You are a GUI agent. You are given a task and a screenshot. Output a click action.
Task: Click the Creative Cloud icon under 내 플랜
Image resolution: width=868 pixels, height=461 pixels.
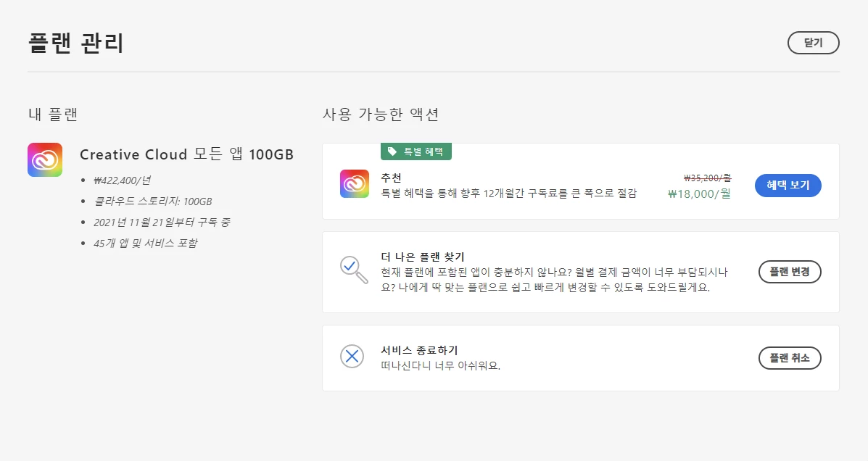click(x=45, y=160)
